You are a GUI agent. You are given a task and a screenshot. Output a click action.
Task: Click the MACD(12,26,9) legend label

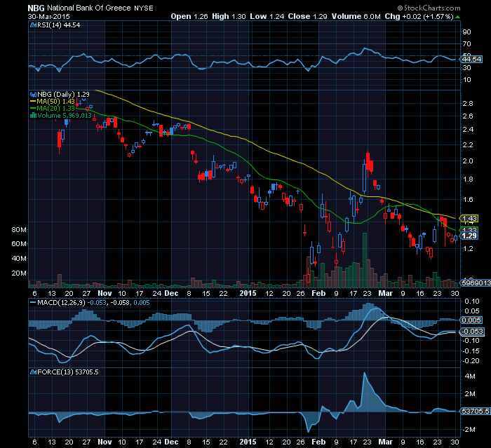pyautogui.click(x=61, y=303)
